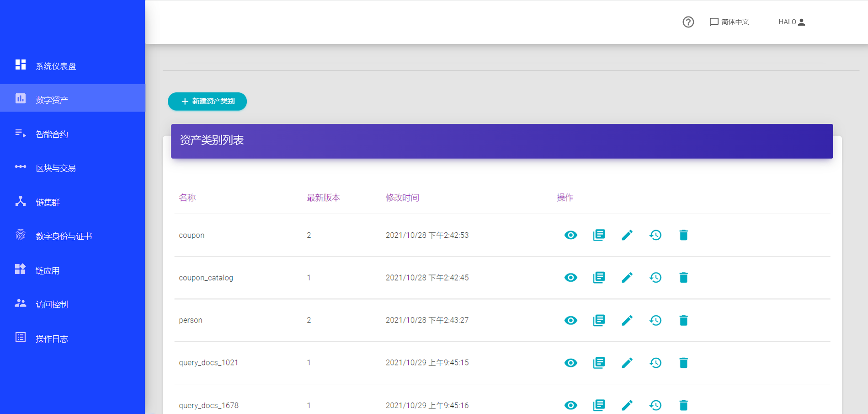The image size is (868, 414).
Task: Navigate to 访问控制 in sidebar
Action: pyautogui.click(x=52, y=304)
